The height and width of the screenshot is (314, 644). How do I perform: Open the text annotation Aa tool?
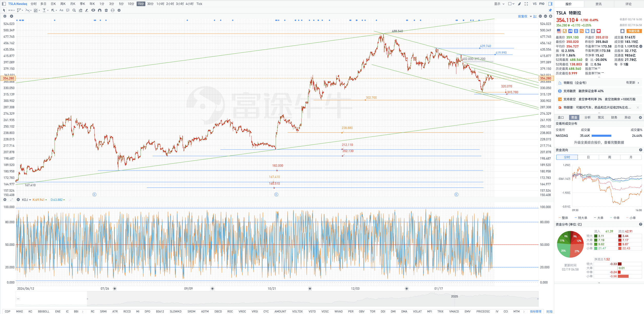61,10
